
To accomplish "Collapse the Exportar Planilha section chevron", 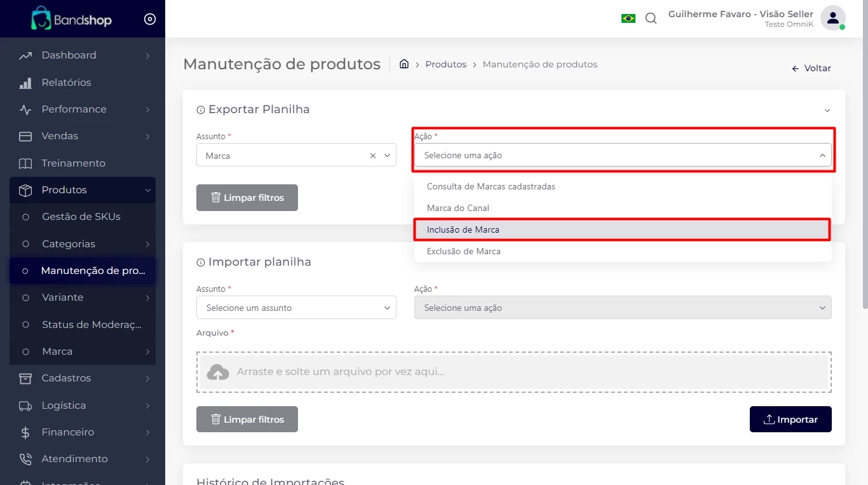I will pyautogui.click(x=827, y=110).
